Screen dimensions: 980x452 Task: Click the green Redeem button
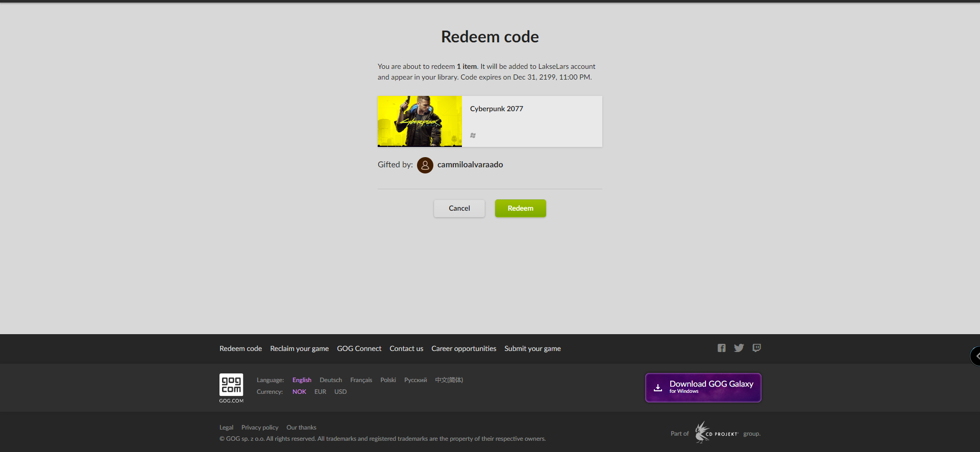(520, 208)
